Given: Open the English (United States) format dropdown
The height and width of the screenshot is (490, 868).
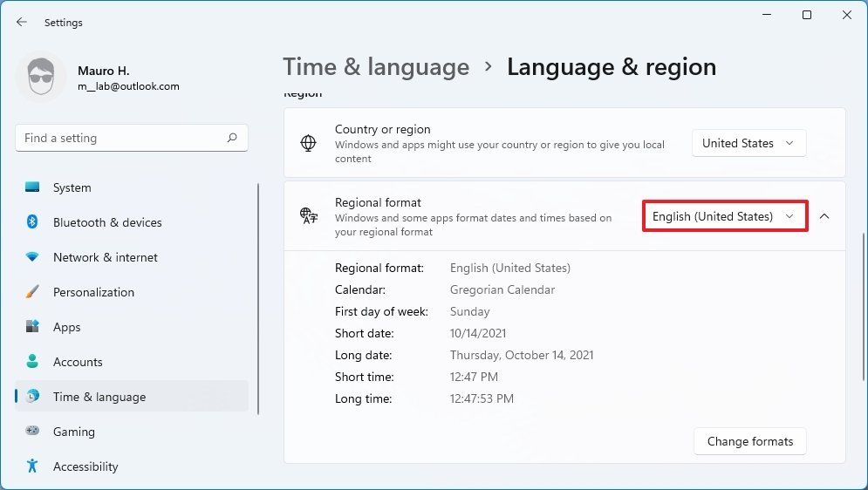Looking at the screenshot, I should [x=724, y=216].
